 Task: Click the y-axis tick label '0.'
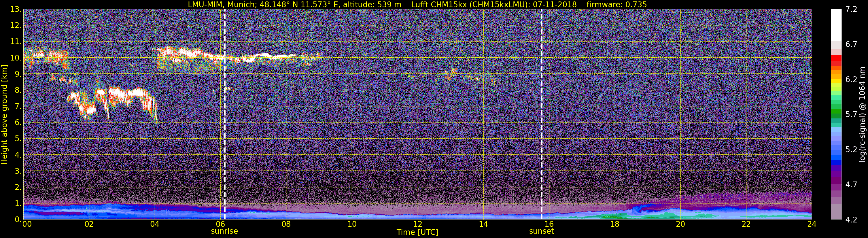tap(18, 220)
